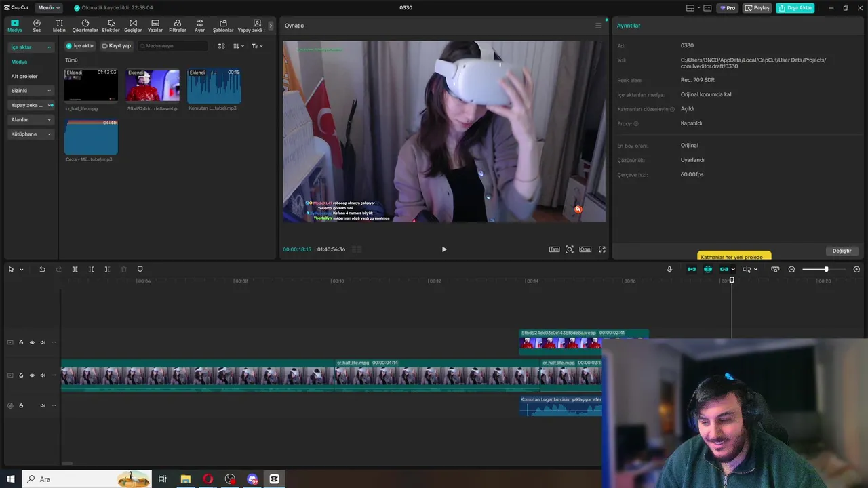The height and width of the screenshot is (488, 868).
Task: Click the timeline playhead handle
Action: pos(732,280)
